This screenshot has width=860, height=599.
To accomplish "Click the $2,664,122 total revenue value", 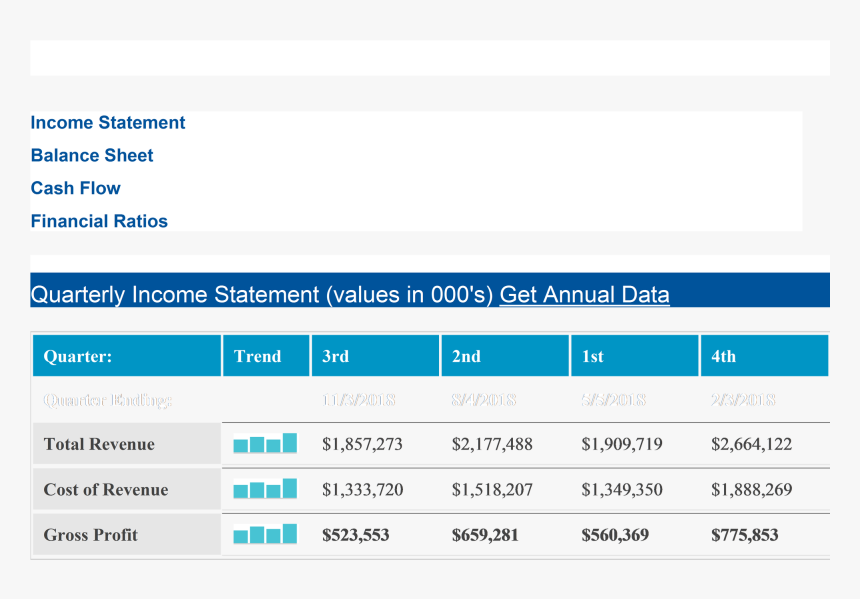I will 751,444.
